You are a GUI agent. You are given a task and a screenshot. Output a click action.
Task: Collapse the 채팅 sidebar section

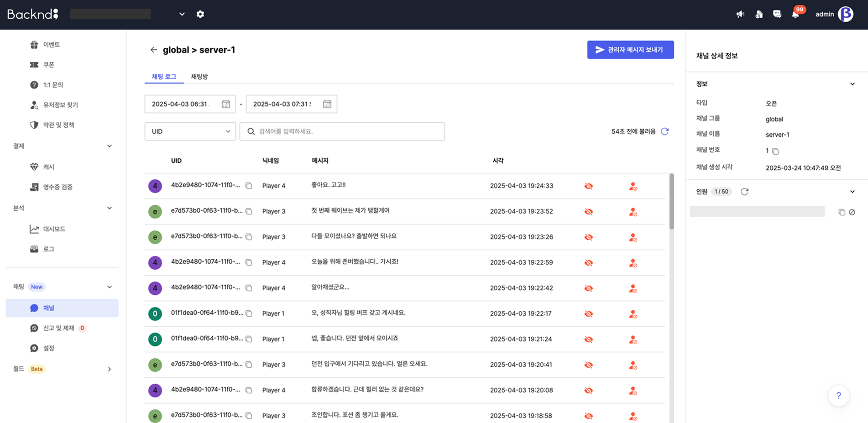point(110,287)
